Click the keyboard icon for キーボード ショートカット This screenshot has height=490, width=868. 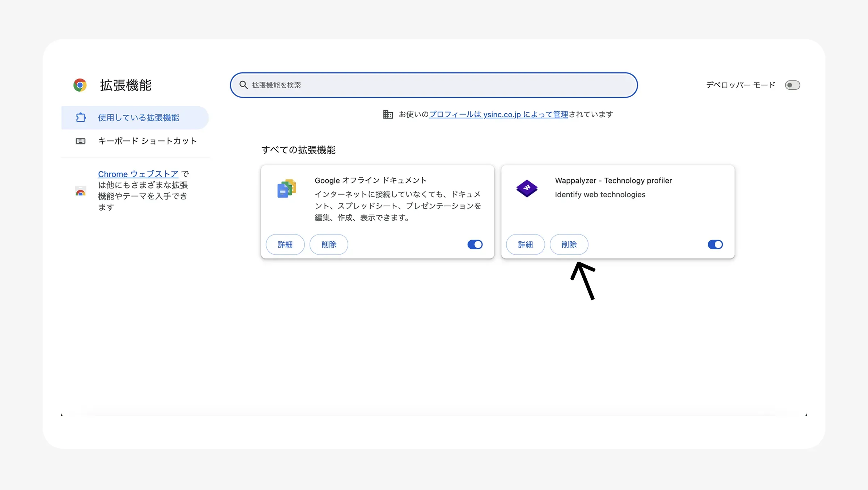pos(81,141)
